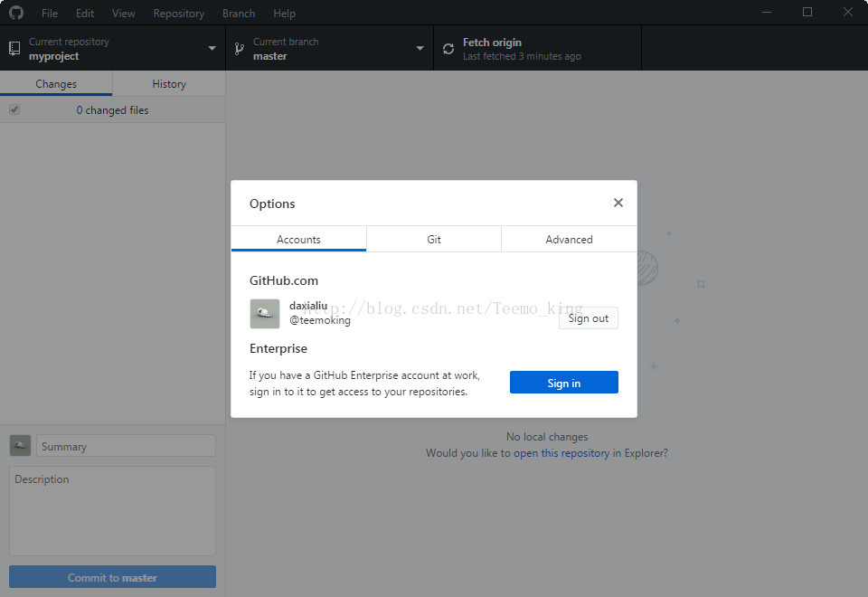Click the Sign out button

tap(589, 318)
